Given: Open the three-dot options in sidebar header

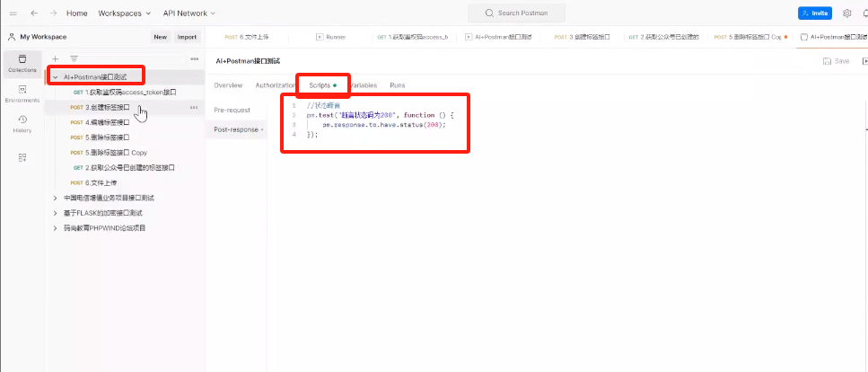Looking at the screenshot, I should coord(194,58).
